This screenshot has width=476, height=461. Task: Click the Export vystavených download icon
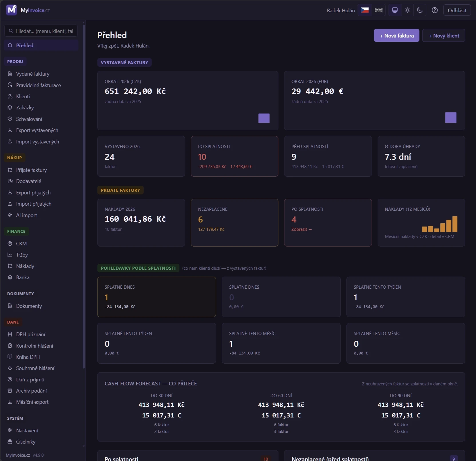click(x=10, y=130)
